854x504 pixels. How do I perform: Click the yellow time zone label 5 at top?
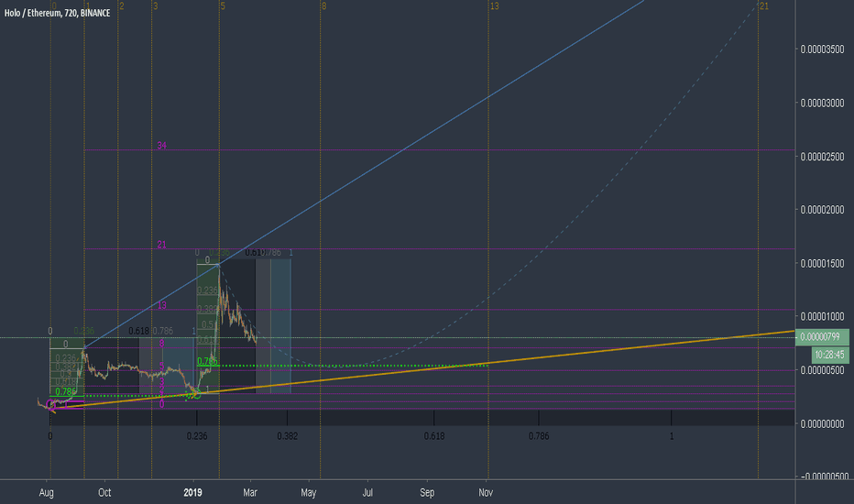223,6
